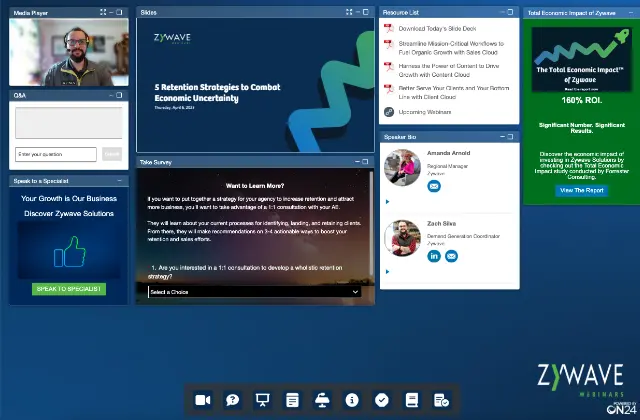Open Better Serve Your Clients resource

453,93
